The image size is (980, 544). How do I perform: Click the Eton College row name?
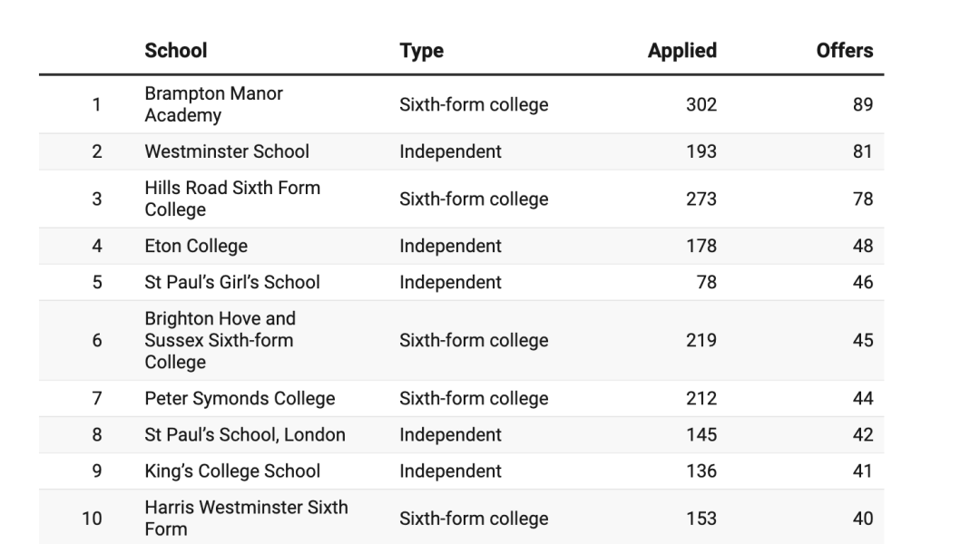196,246
